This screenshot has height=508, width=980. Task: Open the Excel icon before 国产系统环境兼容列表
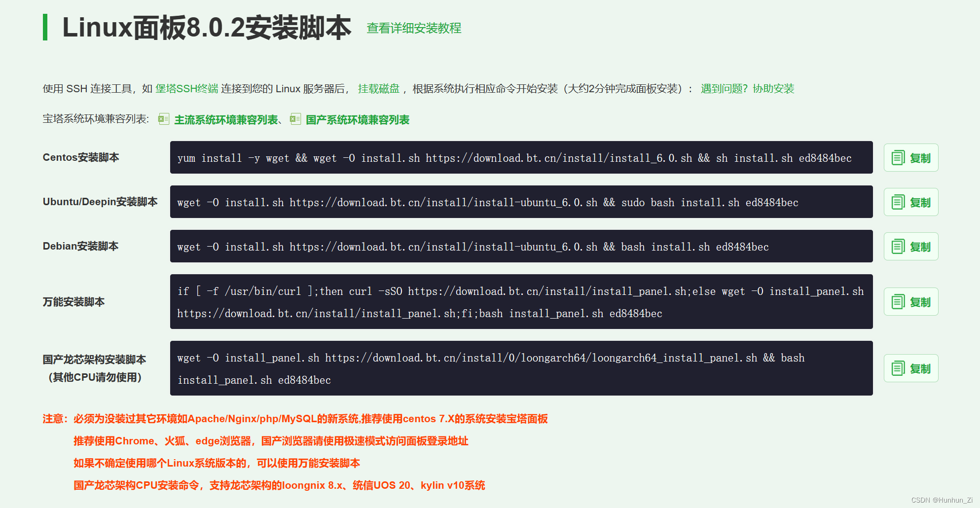[x=295, y=119]
